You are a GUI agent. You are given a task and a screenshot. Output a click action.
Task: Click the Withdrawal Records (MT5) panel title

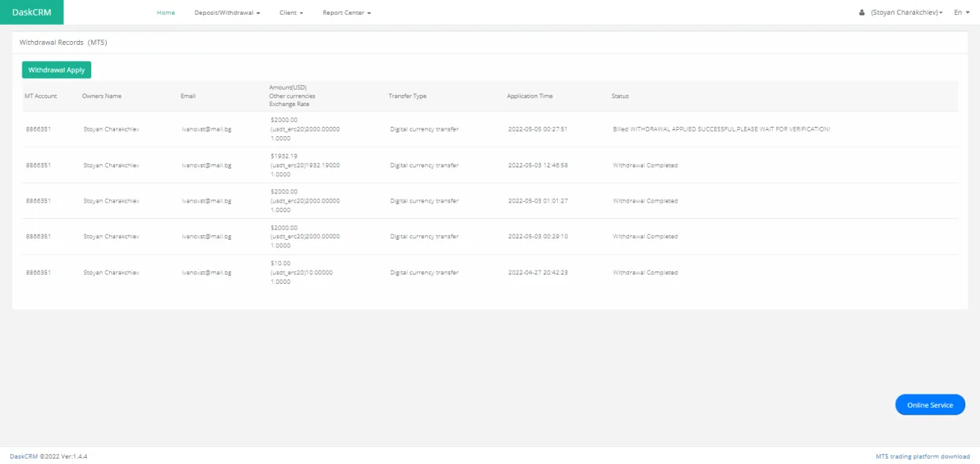tap(63, 43)
